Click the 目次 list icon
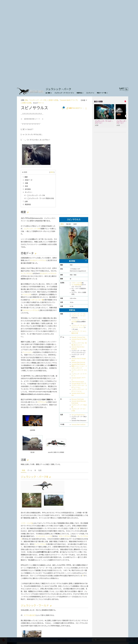 click(23, 172)
